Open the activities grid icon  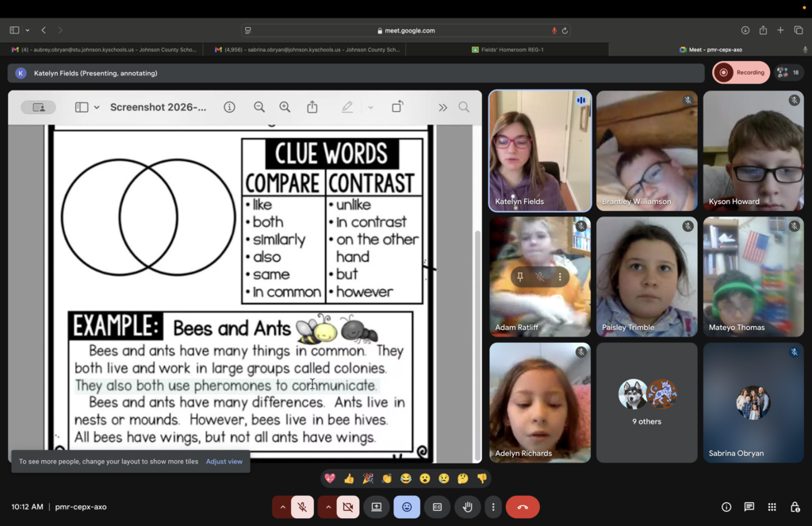pyautogui.click(x=772, y=507)
